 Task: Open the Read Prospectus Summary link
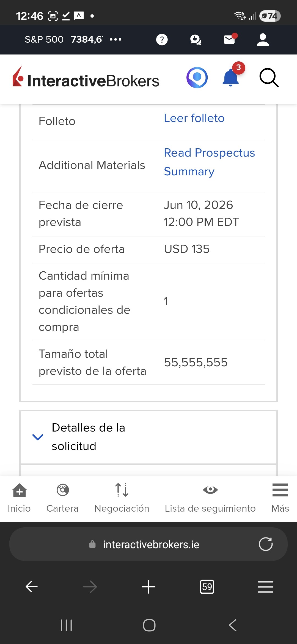click(210, 162)
